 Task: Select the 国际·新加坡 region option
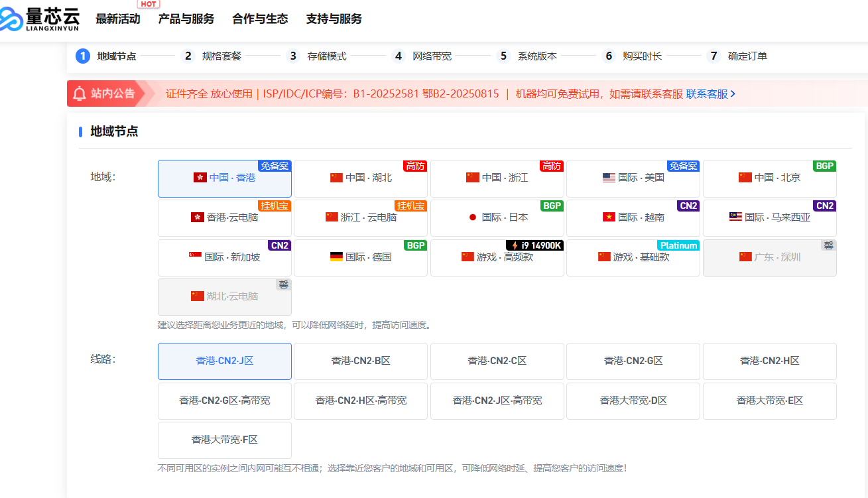[224, 258]
